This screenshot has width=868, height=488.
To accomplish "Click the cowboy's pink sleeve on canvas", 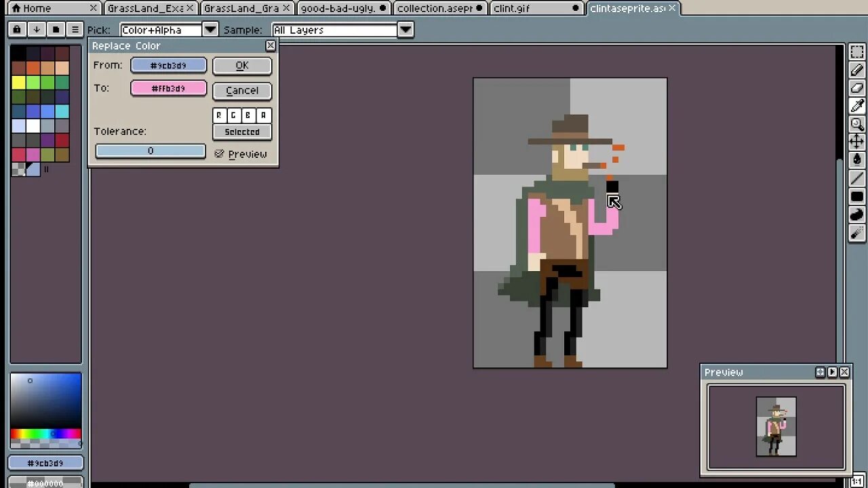I will [x=535, y=225].
